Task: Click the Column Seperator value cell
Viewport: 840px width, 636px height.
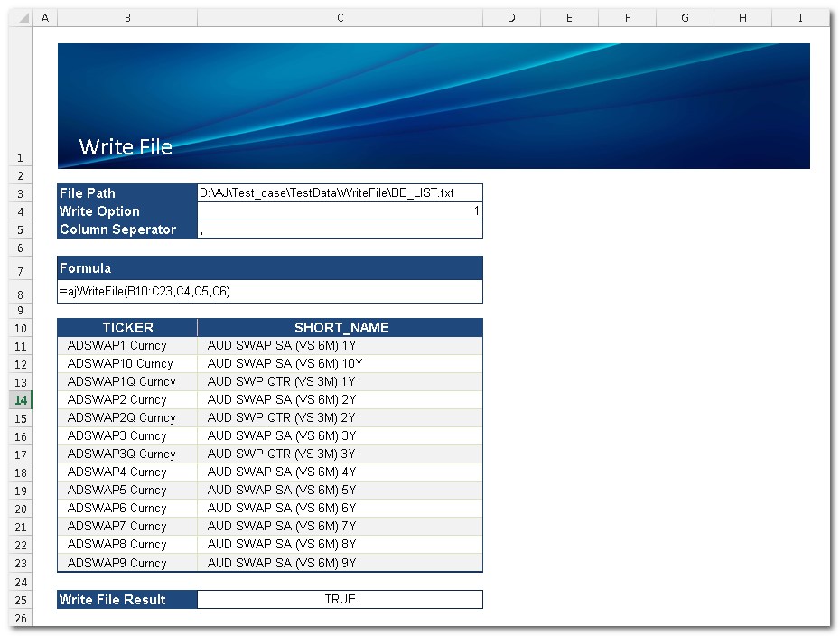Action: [340, 229]
